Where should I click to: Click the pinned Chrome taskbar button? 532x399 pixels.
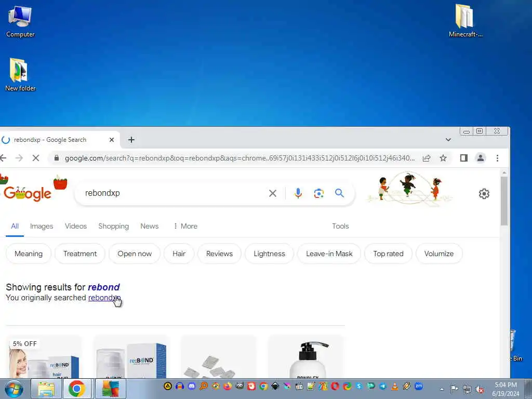coord(77,389)
